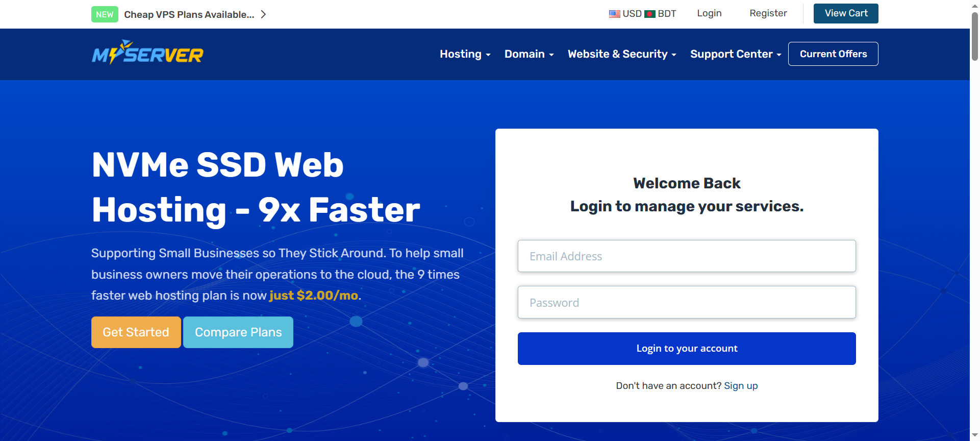The image size is (980, 441).
Task: Click the Get Started button
Action: (136, 332)
